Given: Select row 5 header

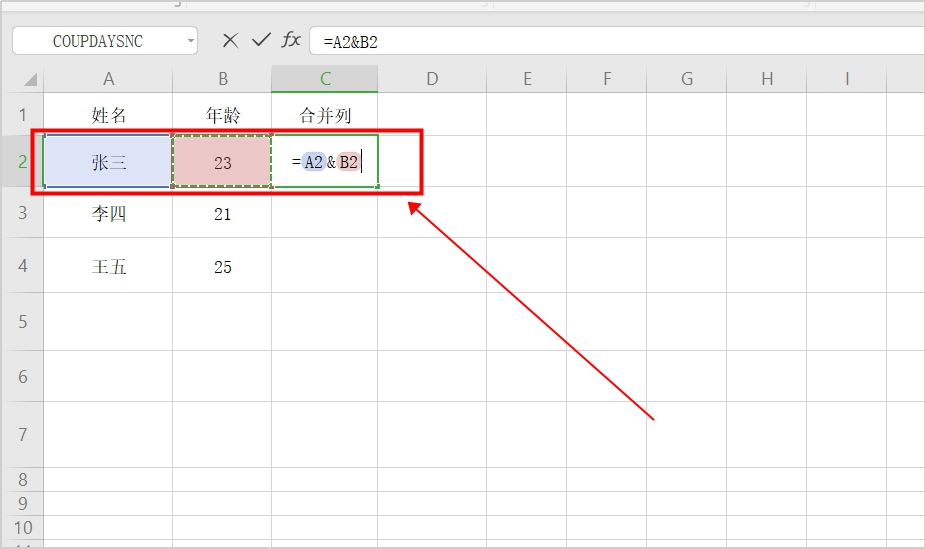Looking at the screenshot, I should (21, 321).
